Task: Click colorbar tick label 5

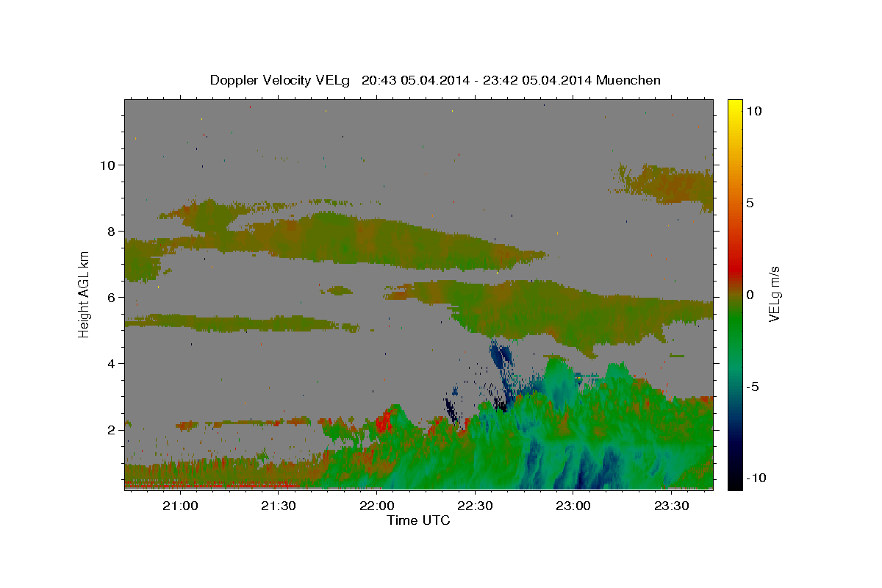Action: (750, 203)
